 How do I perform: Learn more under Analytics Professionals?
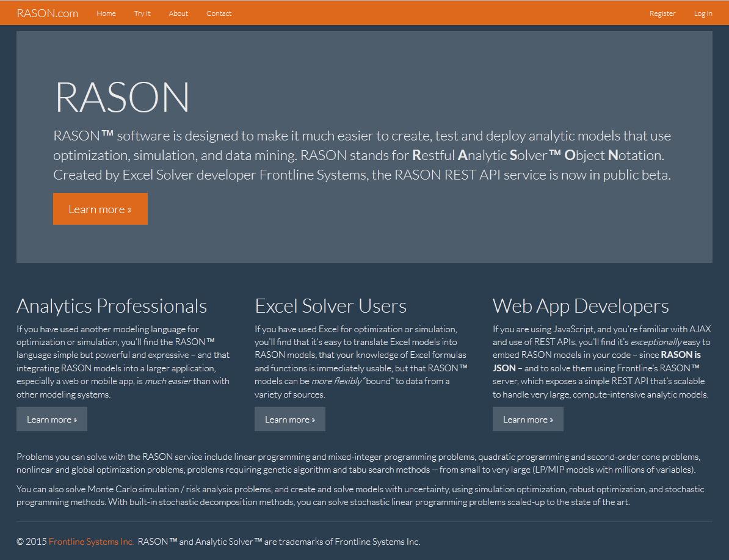coord(52,419)
